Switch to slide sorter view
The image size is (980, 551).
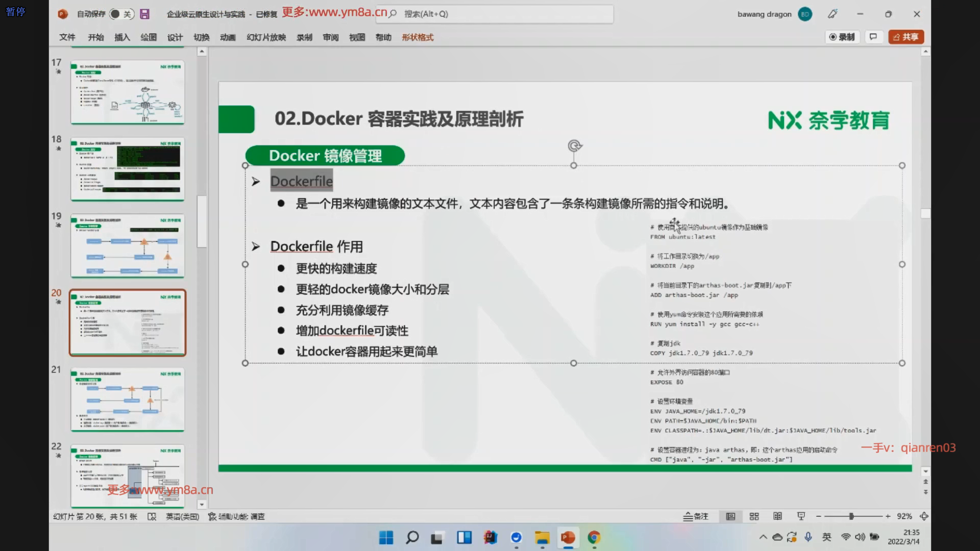pyautogui.click(x=754, y=516)
